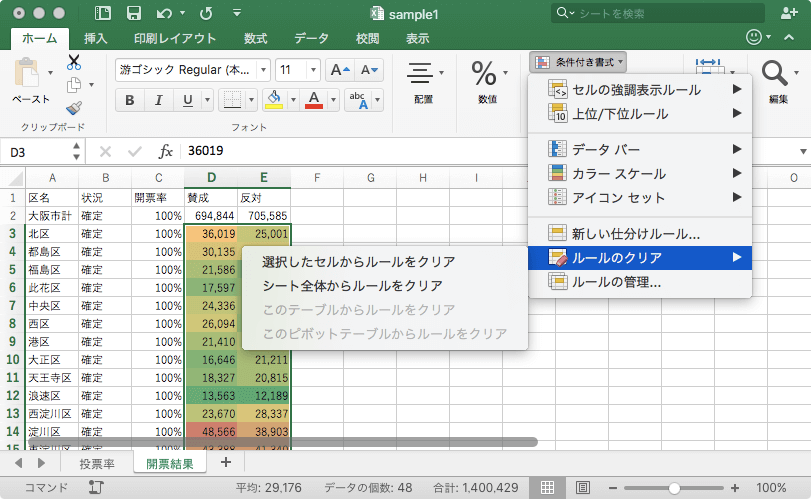The height and width of the screenshot is (499, 811).
Task: Add a new sheet with plus button
Action: pos(225,463)
